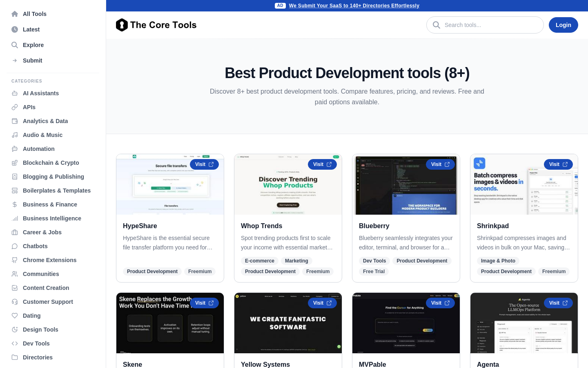
Task: Open the Explore navigation item
Action: pos(53,45)
